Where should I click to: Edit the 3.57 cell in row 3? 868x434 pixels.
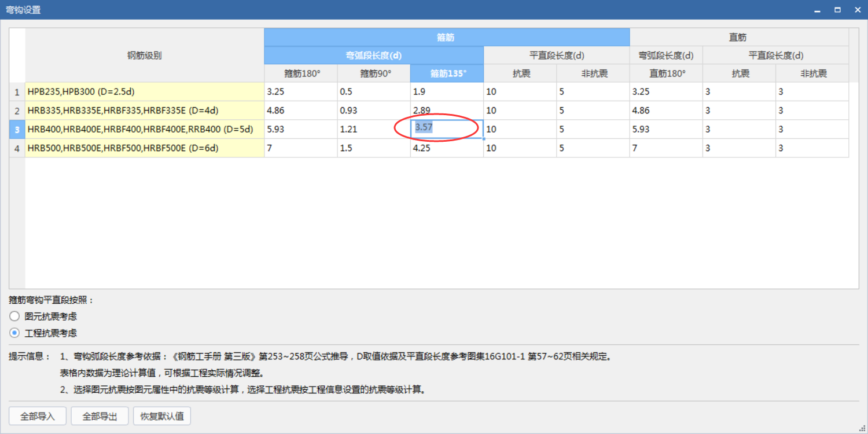pyautogui.click(x=447, y=129)
